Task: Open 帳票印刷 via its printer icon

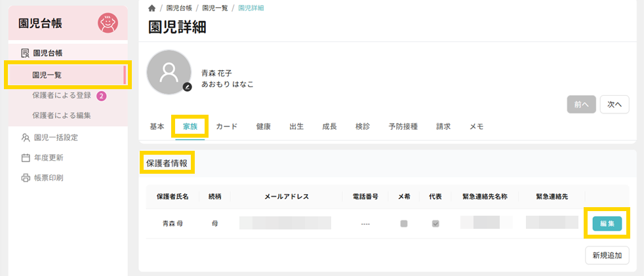Action: pos(26,178)
